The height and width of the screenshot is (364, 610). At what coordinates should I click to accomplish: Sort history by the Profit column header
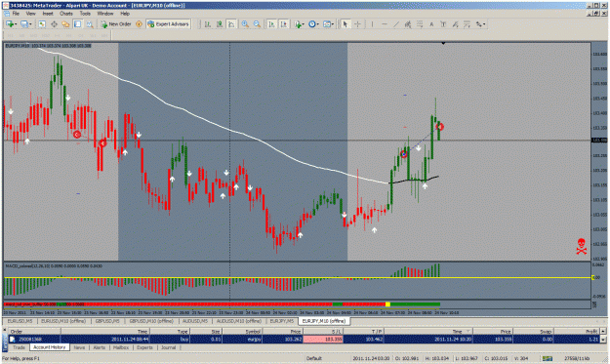pos(577,332)
